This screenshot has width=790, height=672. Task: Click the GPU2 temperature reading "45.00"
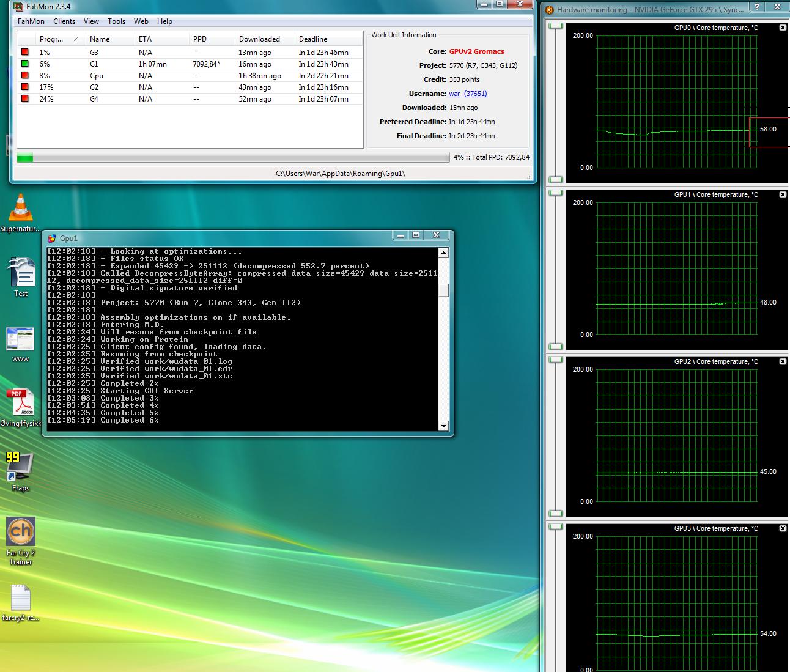pyautogui.click(x=768, y=471)
